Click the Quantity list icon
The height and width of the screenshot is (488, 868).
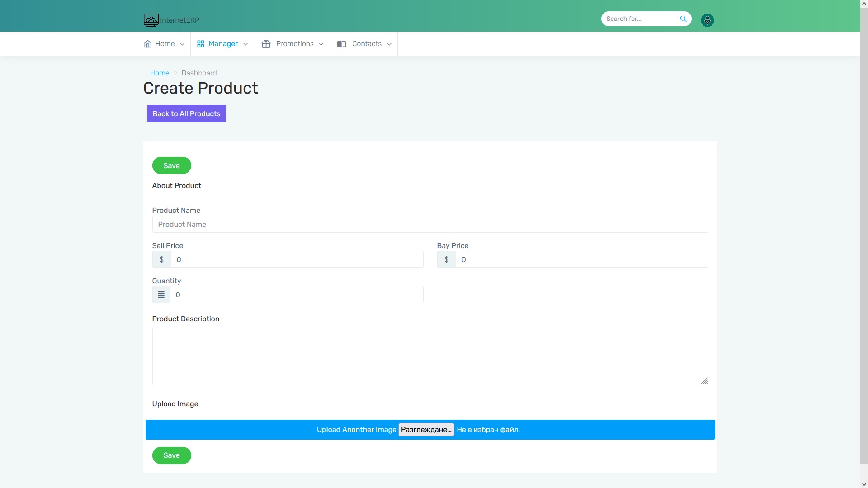161,295
